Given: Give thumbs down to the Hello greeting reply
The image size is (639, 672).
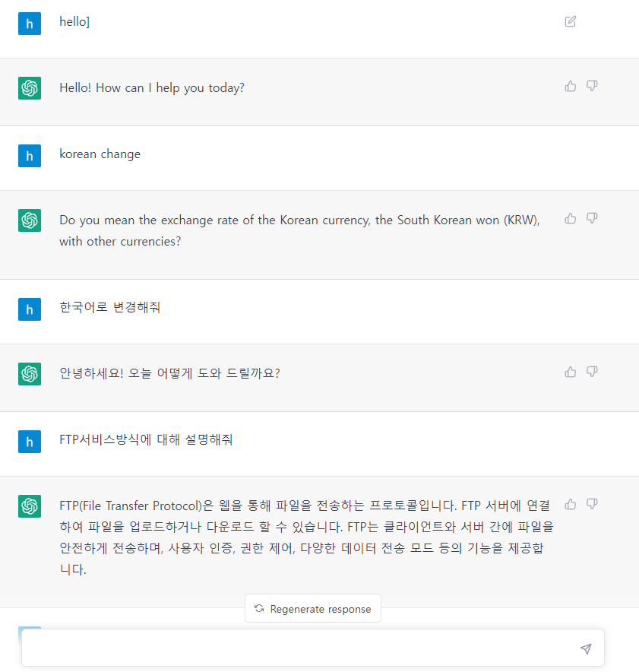Looking at the screenshot, I should point(592,86).
